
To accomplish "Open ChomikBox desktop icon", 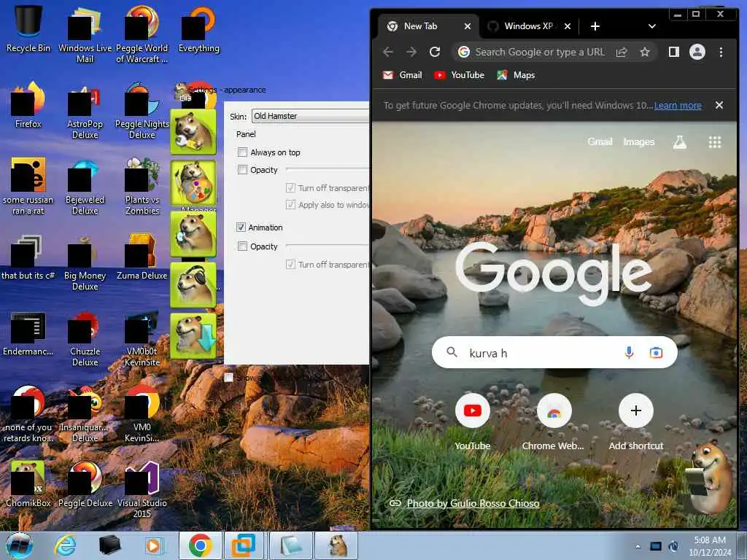I will pos(28,484).
